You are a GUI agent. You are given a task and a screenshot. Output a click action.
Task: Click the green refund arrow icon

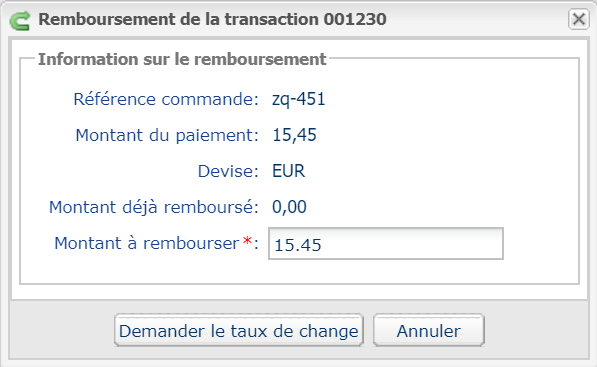[20, 21]
